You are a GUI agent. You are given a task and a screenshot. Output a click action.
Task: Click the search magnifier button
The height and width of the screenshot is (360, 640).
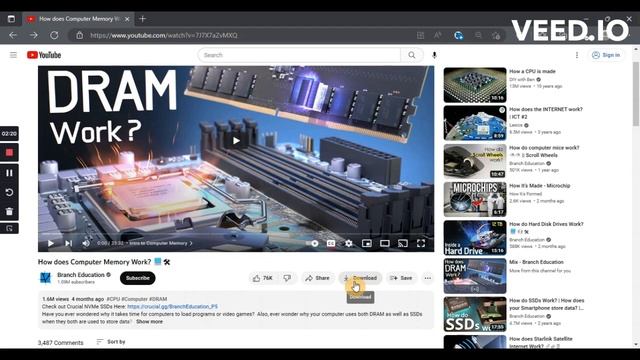coord(412,55)
